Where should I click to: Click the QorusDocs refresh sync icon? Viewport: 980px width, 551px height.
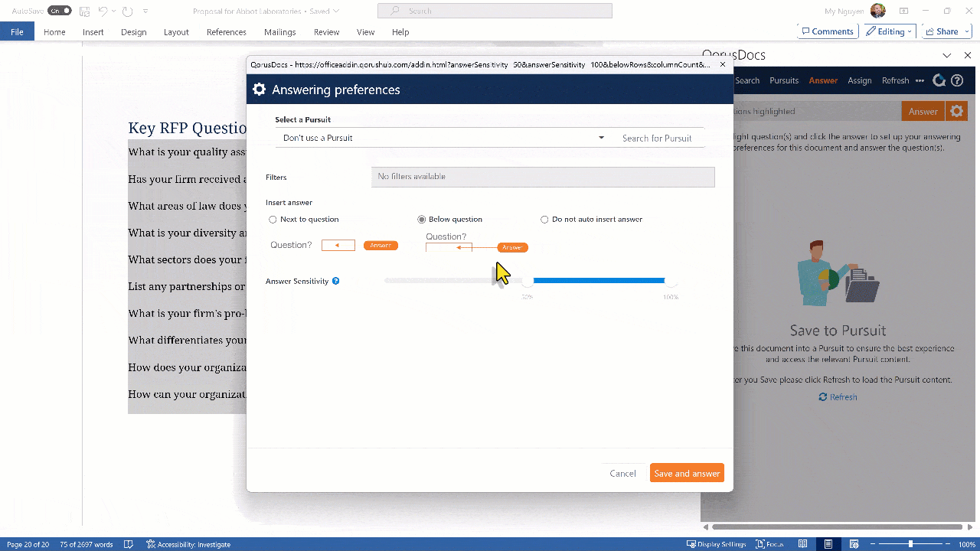coord(939,80)
